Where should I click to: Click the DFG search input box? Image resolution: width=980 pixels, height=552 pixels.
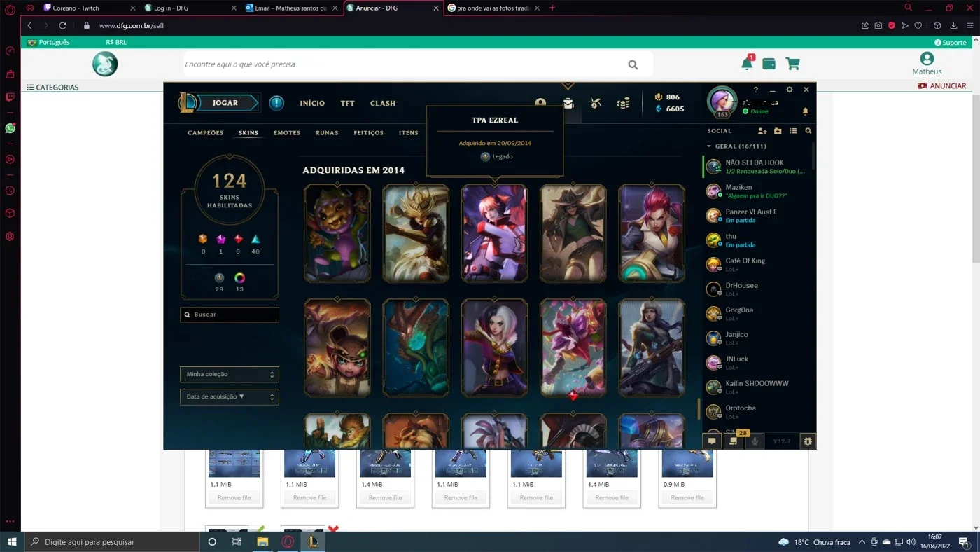click(x=417, y=64)
